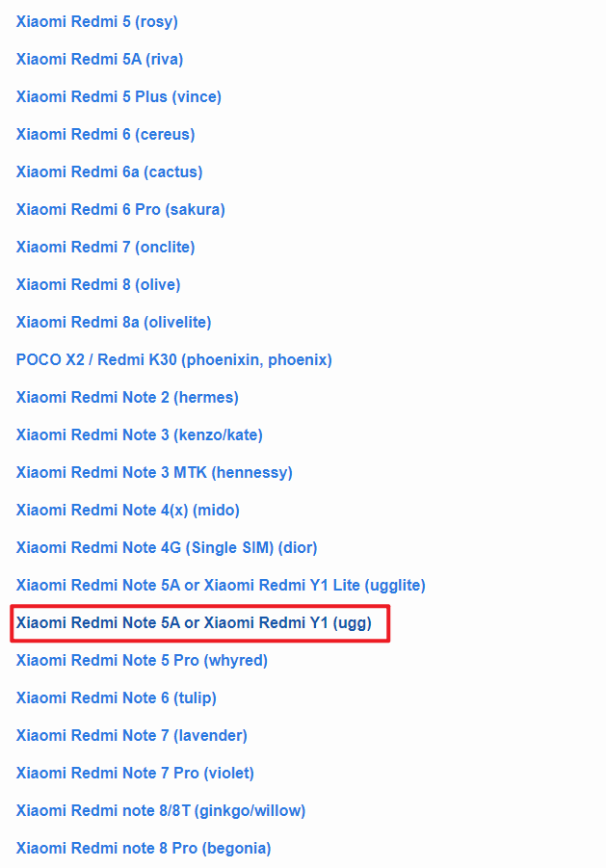Click highlighted Redmi Y1 (ugg) link

click(x=194, y=623)
